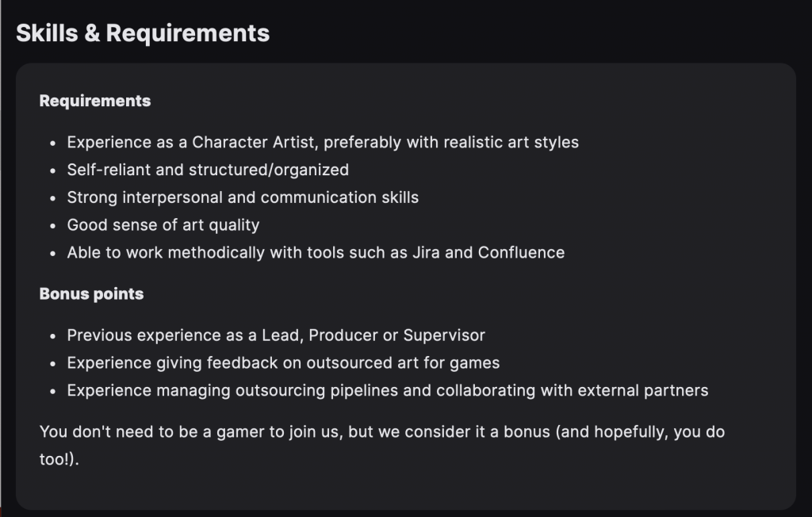
Task: Click the Self-reliant and structured/organized line
Action: coord(208,170)
